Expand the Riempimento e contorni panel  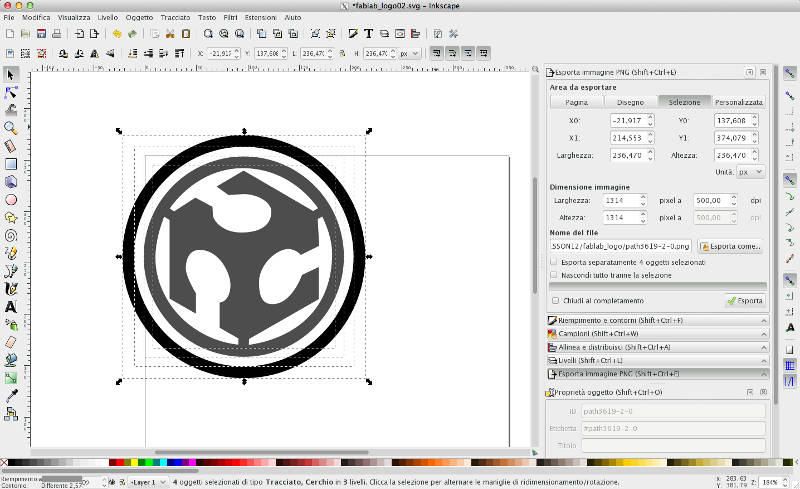click(657, 320)
